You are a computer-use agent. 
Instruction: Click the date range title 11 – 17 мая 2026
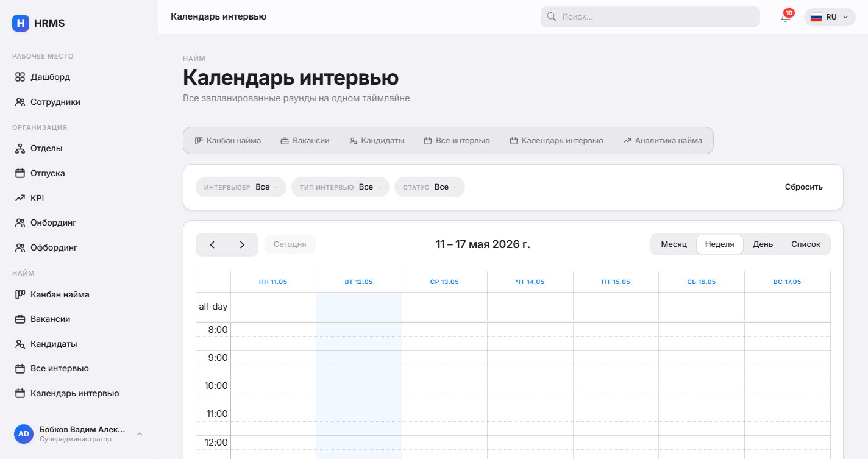click(x=483, y=244)
